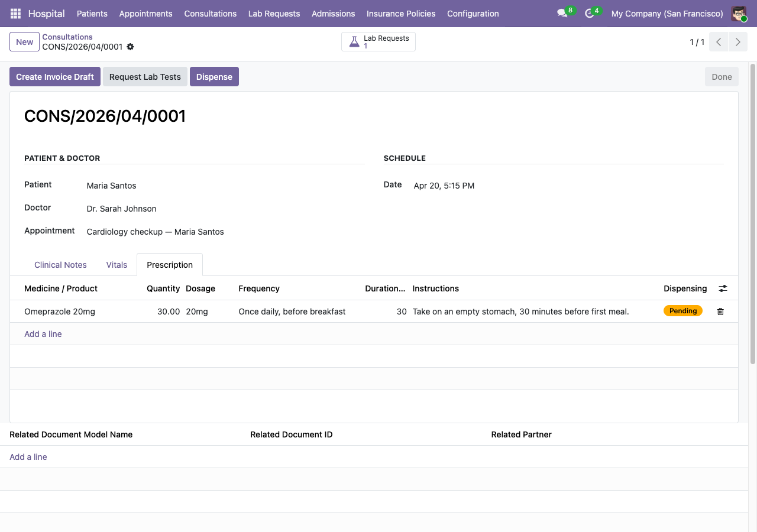Click Add a line in prescription table
The height and width of the screenshot is (532, 757).
point(43,334)
